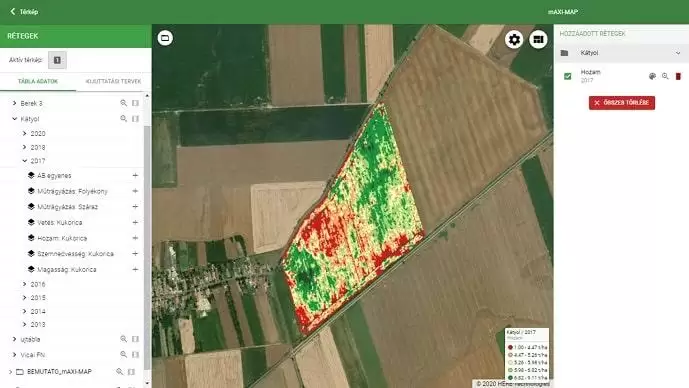Zoom to the Kátyol field

pyautogui.click(x=123, y=119)
